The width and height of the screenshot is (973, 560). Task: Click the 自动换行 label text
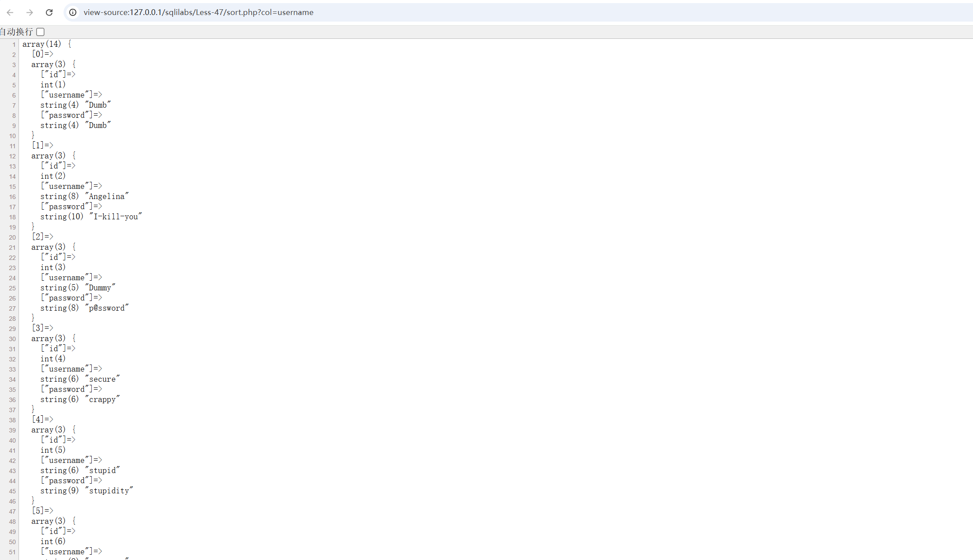(16, 32)
